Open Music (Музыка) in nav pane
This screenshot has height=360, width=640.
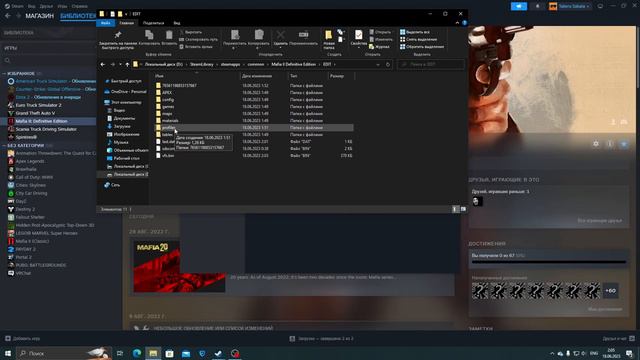tap(118, 142)
